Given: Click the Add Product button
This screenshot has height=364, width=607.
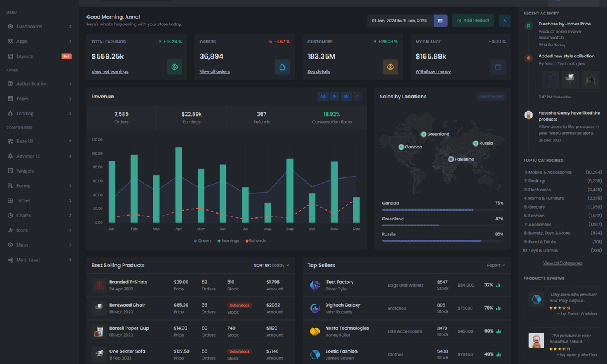Looking at the screenshot, I should [473, 21].
